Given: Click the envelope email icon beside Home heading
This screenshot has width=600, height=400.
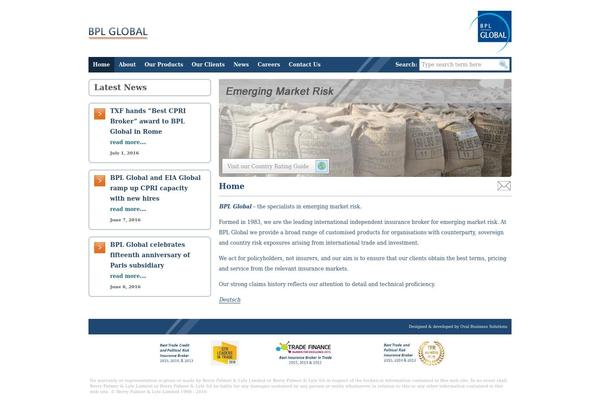Looking at the screenshot, I should pyautogui.click(x=504, y=186).
